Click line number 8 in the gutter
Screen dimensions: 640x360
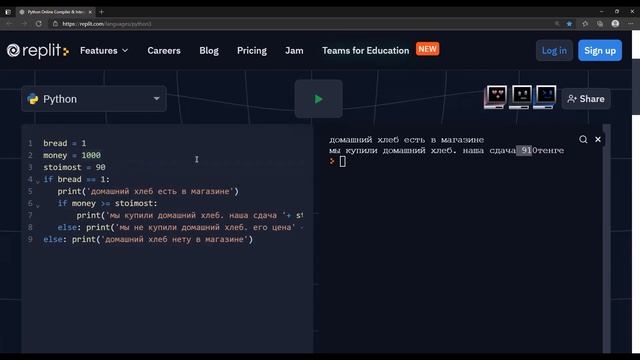click(x=30, y=227)
